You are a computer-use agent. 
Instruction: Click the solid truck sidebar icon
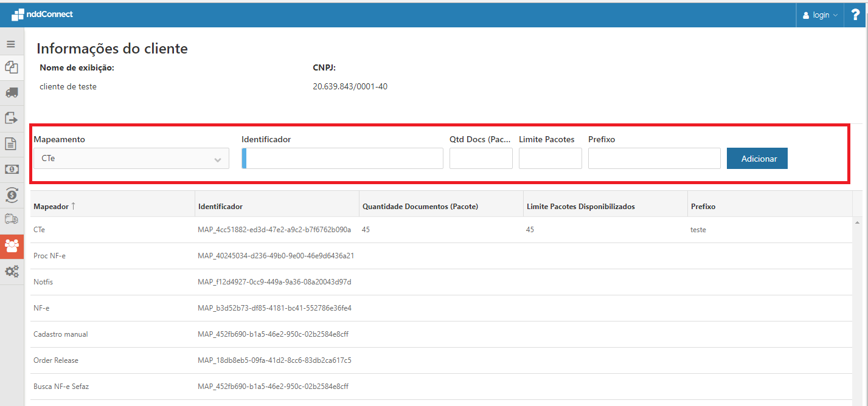[12, 92]
